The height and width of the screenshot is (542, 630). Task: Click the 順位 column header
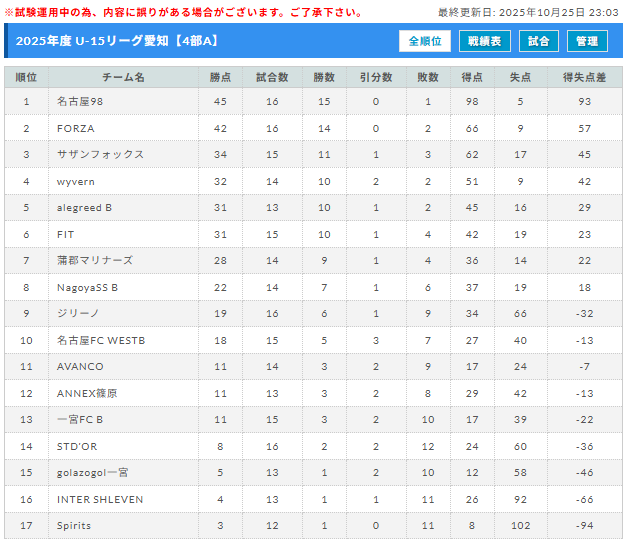coord(27,77)
